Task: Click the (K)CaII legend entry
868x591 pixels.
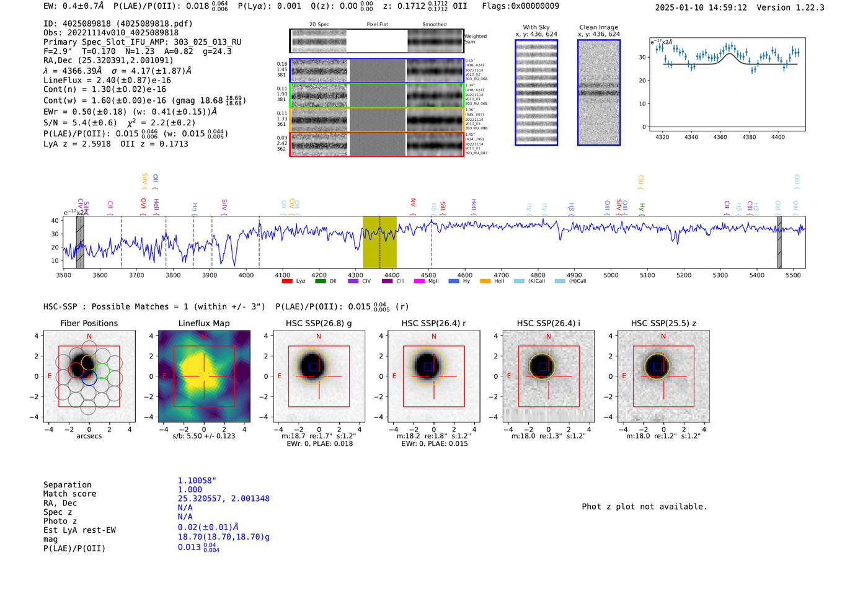Action: [x=529, y=281]
